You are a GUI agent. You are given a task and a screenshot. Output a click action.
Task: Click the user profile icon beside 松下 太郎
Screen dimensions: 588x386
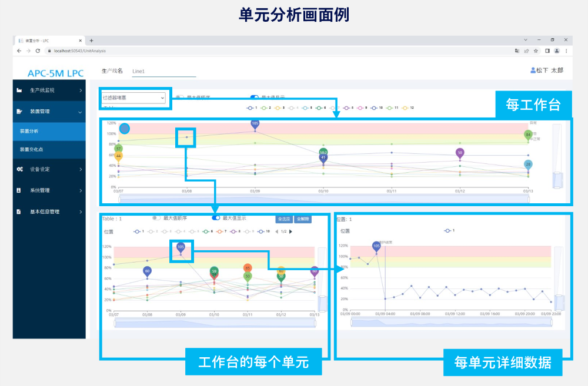click(x=533, y=71)
